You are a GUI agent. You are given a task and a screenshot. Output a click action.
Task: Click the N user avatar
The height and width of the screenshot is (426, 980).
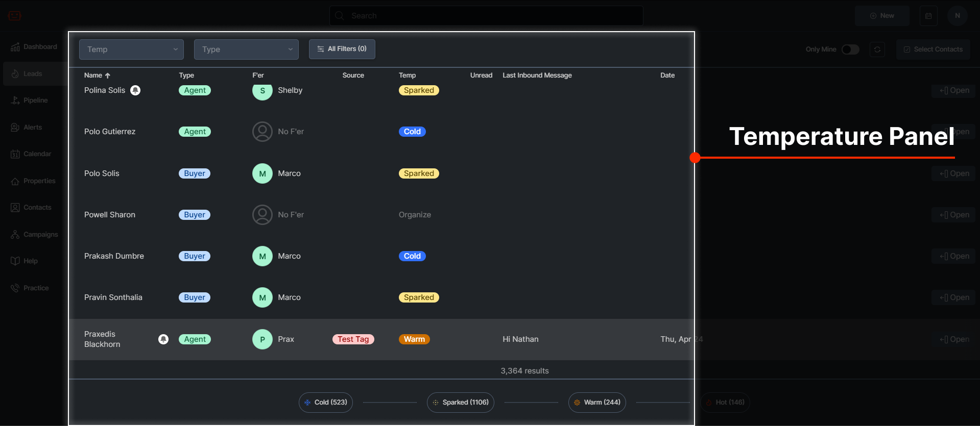(957, 16)
